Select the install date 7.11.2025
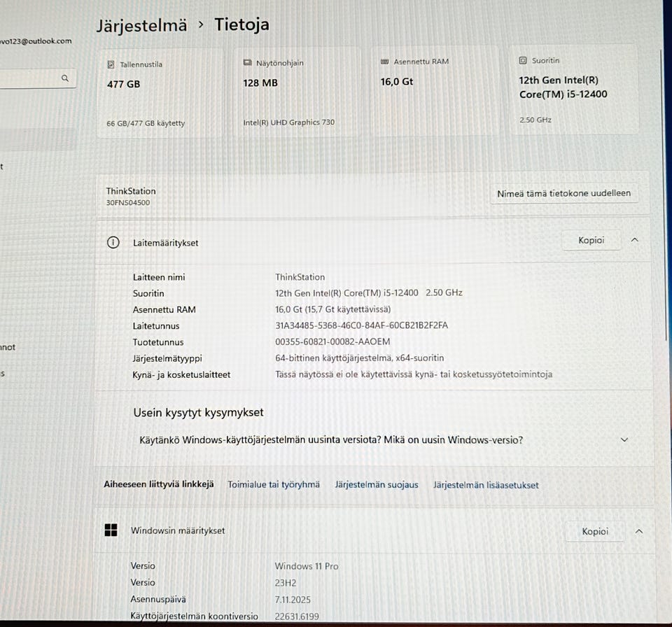This screenshot has width=672, height=627. (x=293, y=600)
